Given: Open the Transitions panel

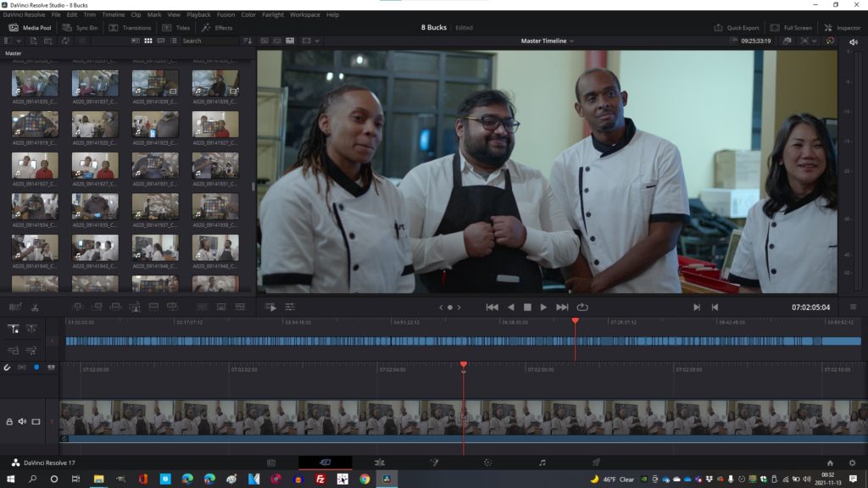Looking at the screenshot, I should pos(130,28).
